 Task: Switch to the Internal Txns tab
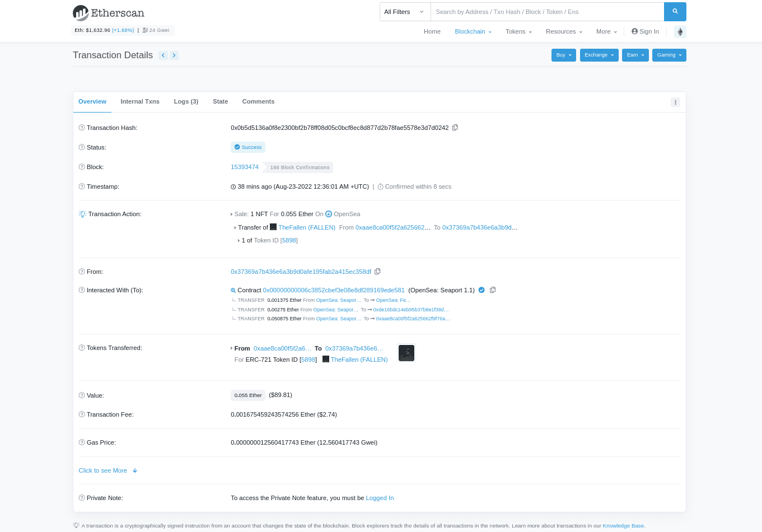click(x=140, y=101)
